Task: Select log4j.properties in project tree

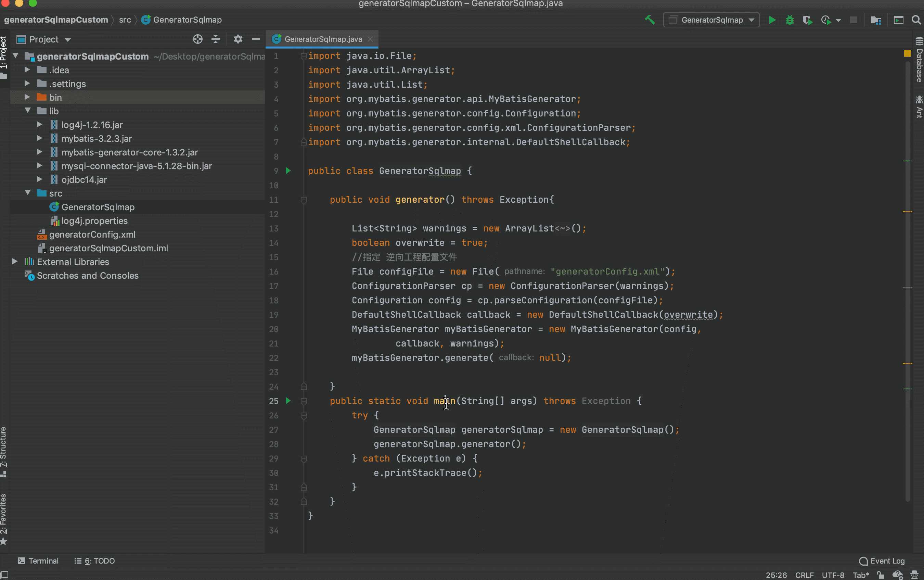Action: (x=89, y=221)
